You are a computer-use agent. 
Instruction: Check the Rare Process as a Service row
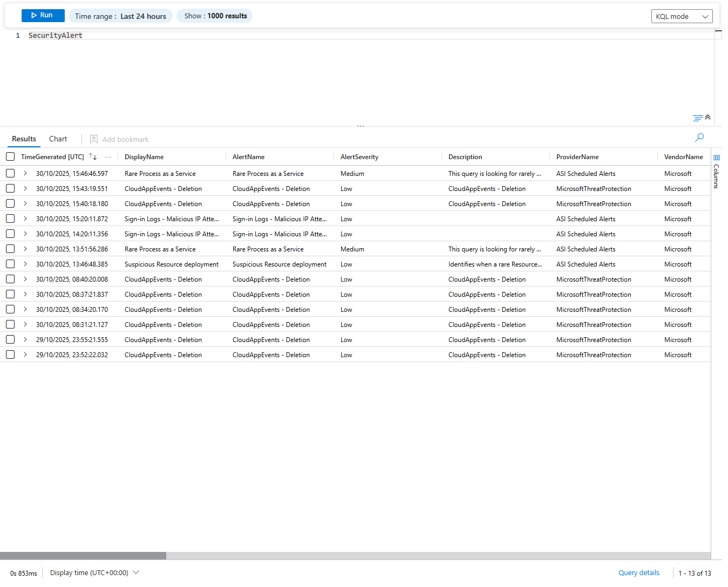(10, 173)
